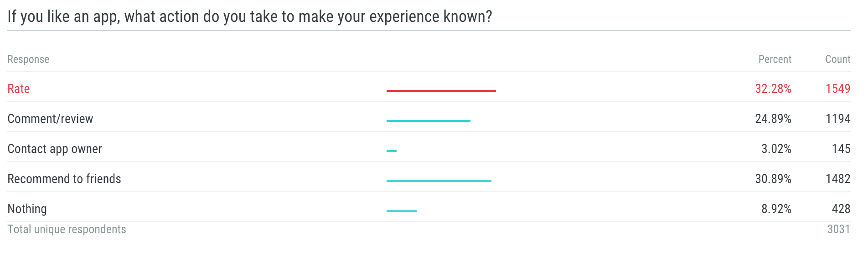Click the short Contact app owner bar
This screenshot has width=868, height=265.
[x=392, y=151]
